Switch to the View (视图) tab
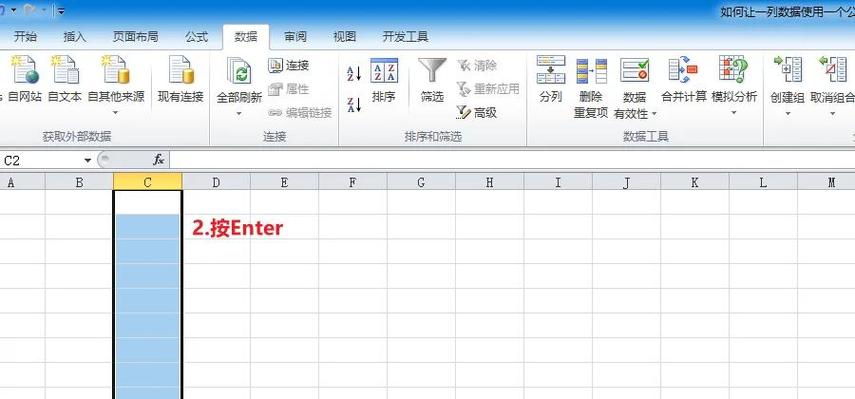 tap(345, 37)
